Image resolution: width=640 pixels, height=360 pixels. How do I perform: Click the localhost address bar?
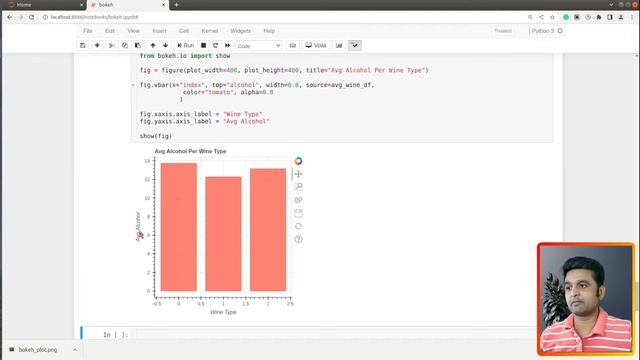[x=282, y=17]
